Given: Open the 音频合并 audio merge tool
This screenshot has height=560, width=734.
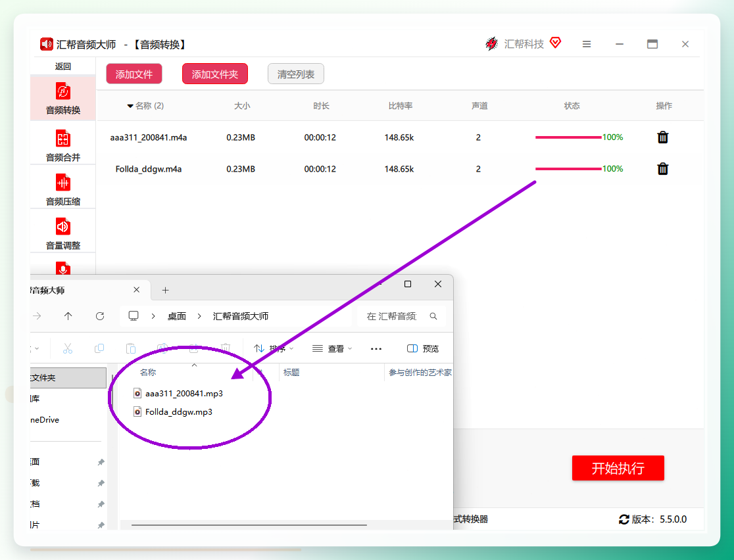Looking at the screenshot, I should click(62, 145).
